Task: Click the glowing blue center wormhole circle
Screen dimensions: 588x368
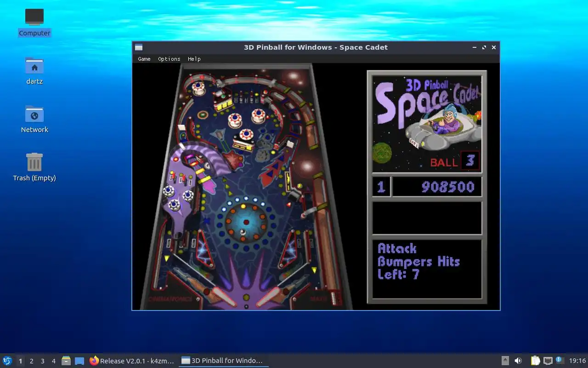Action: click(x=246, y=223)
